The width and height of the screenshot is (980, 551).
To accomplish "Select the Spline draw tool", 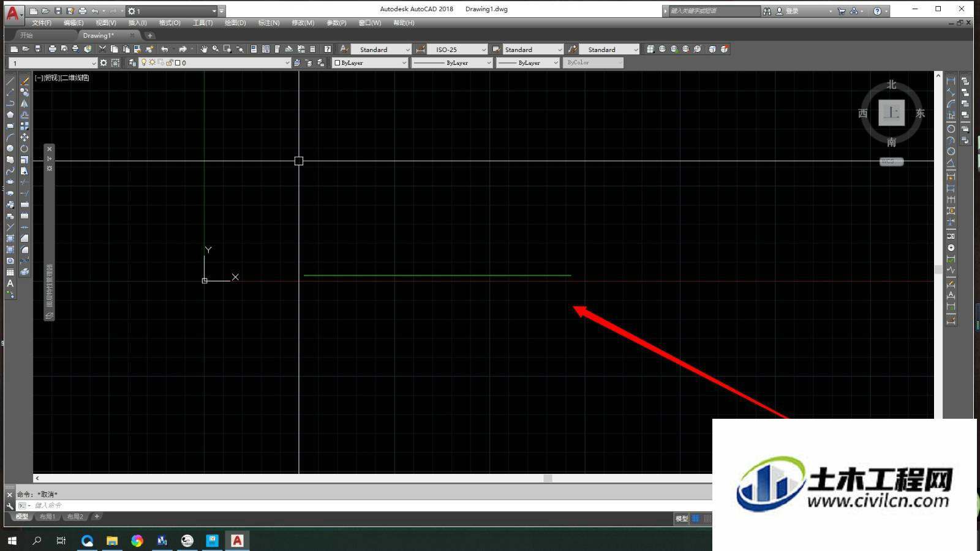I will pyautogui.click(x=10, y=171).
